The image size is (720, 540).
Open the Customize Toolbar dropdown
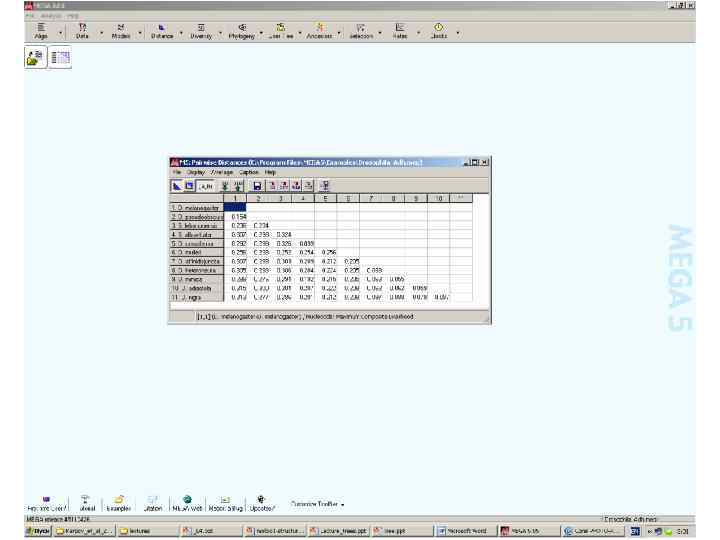pyautogui.click(x=317, y=504)
